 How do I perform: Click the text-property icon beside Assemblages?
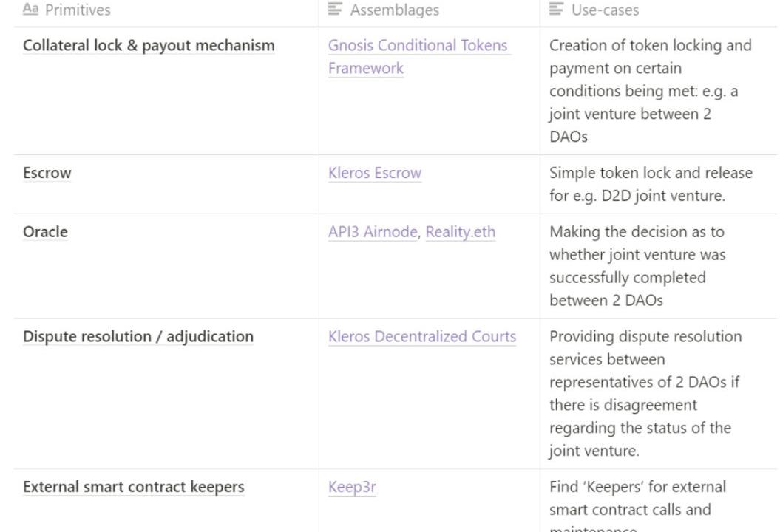(x=335, y=9)
